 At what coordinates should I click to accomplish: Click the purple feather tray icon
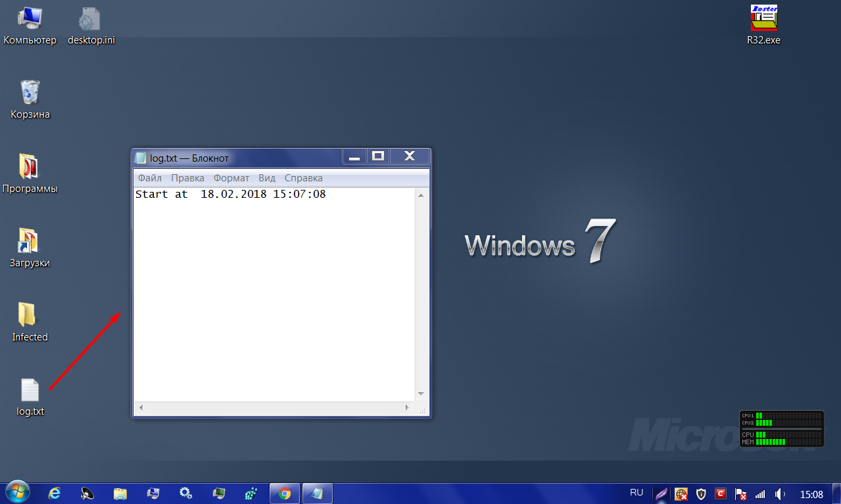point(661,493)
